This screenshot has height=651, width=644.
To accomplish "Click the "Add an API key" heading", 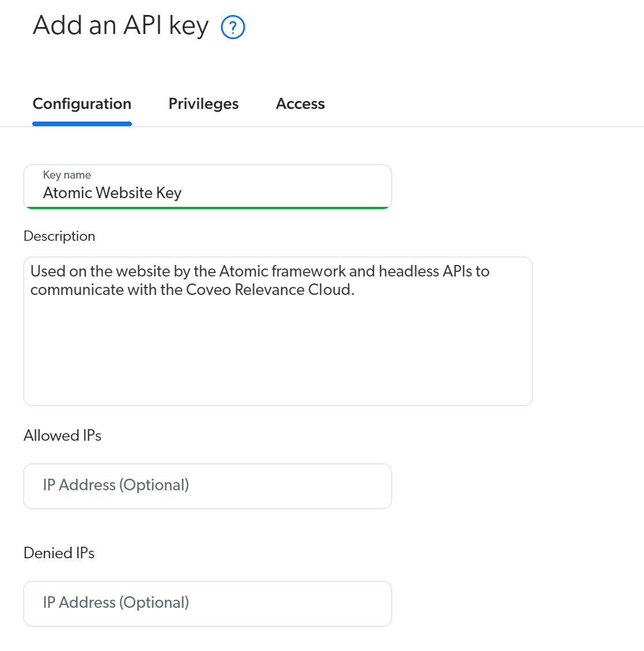I will pyautogui.click(x=120, y=26).
